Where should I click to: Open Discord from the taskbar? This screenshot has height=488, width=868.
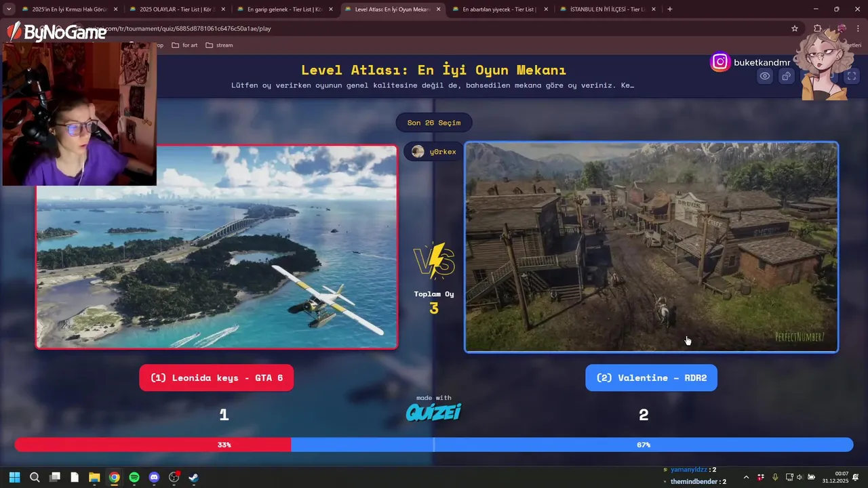(x=154, y=477)
